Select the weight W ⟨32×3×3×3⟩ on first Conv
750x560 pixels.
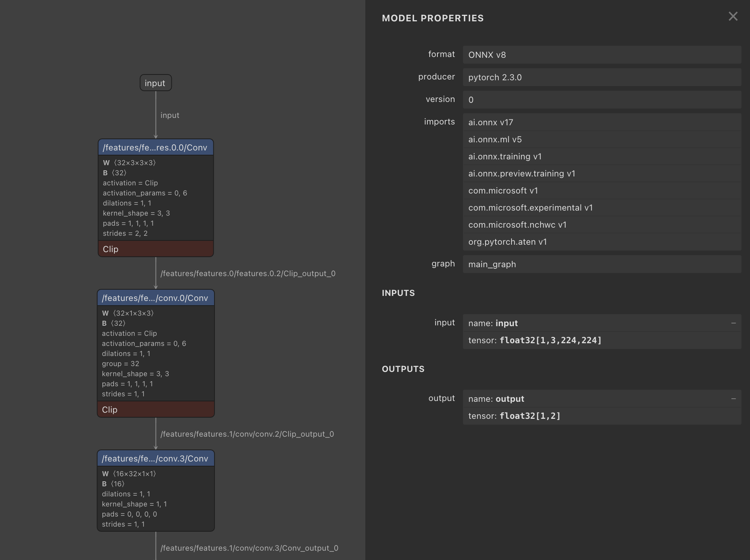[x=130, y=163]
